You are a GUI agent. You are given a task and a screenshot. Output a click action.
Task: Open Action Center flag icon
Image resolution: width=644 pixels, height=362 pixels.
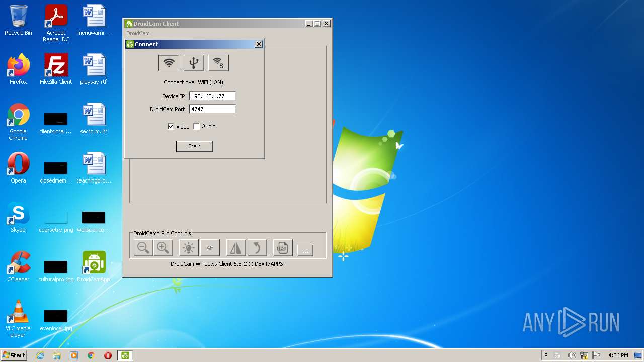pos(596,355)
